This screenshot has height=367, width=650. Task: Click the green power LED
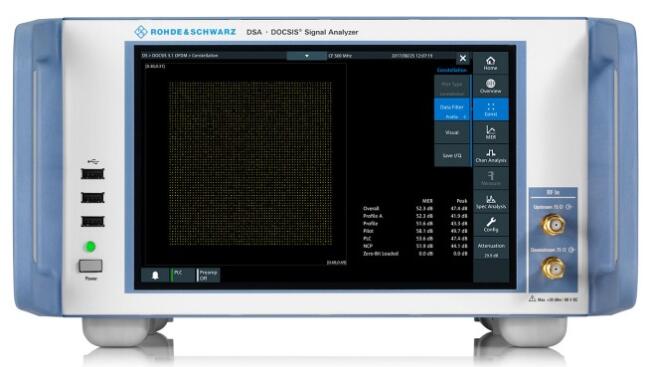pos(90,247)
